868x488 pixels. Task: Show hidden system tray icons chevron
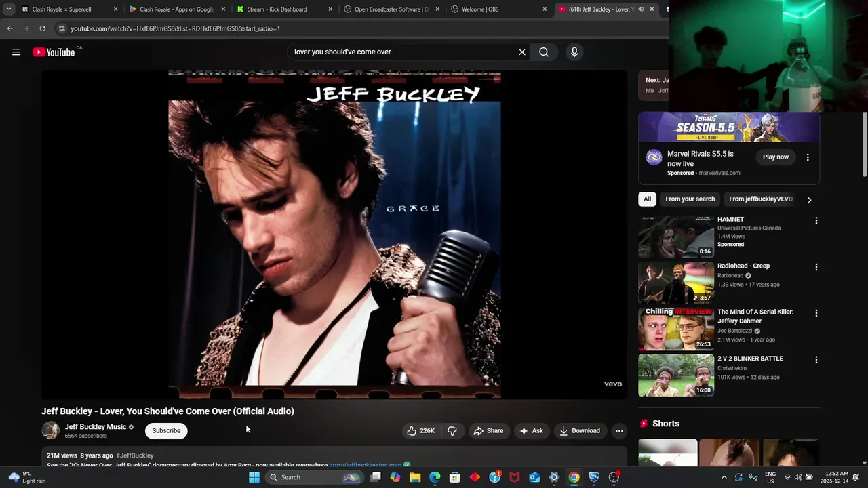724,477
